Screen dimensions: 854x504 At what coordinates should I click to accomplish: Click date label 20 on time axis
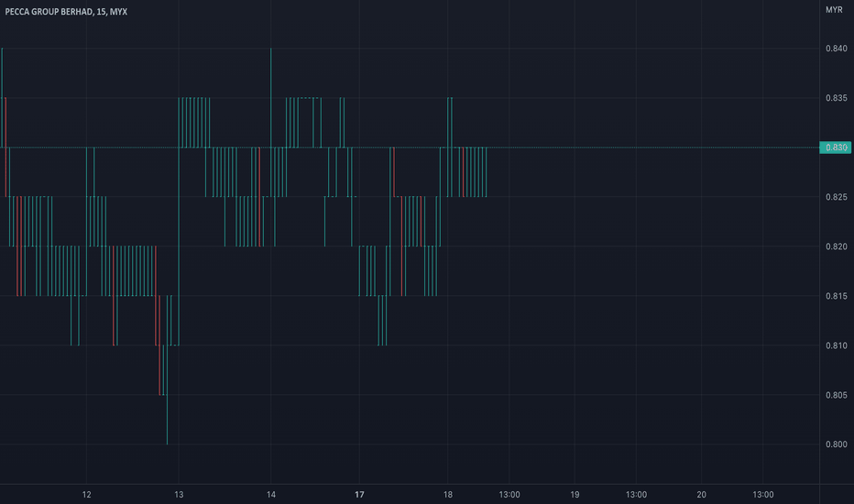pos(702,495)
